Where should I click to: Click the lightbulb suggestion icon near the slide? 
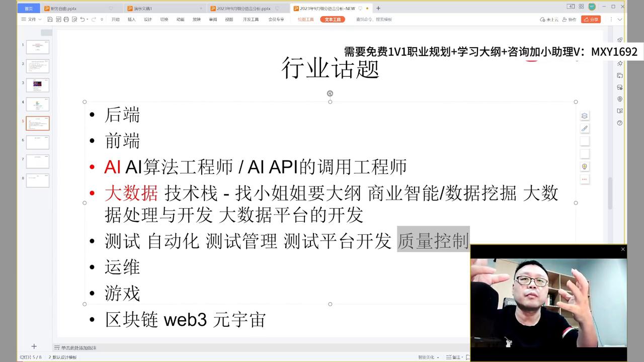pyautogui.click(x=584, y=166)
